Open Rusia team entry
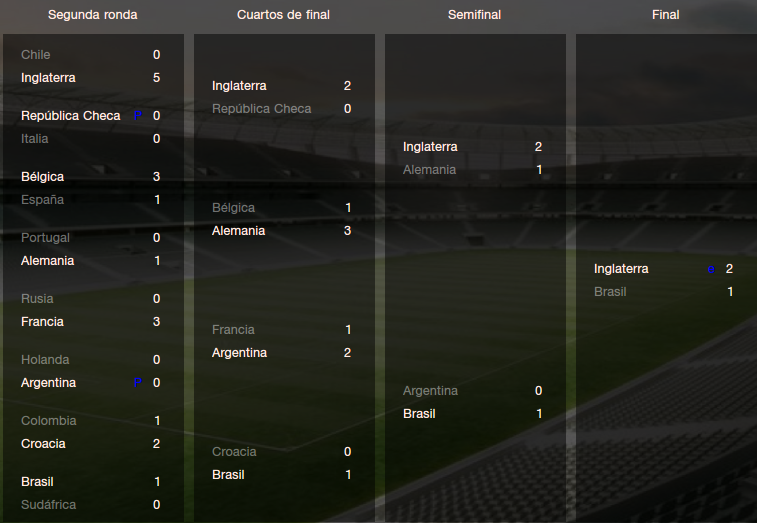The width and height of the screenshot is (757, 523). pos(37,299)
